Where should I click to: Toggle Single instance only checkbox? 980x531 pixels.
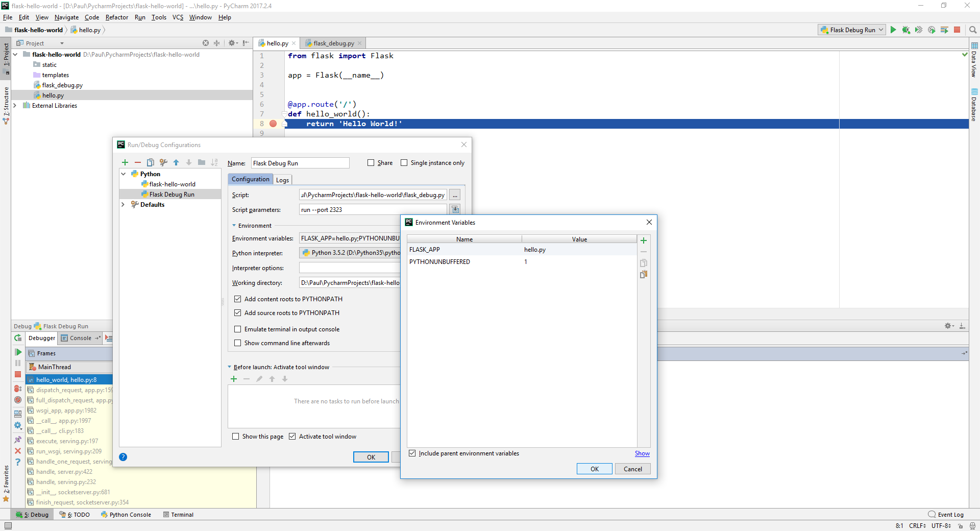point(404,163)
